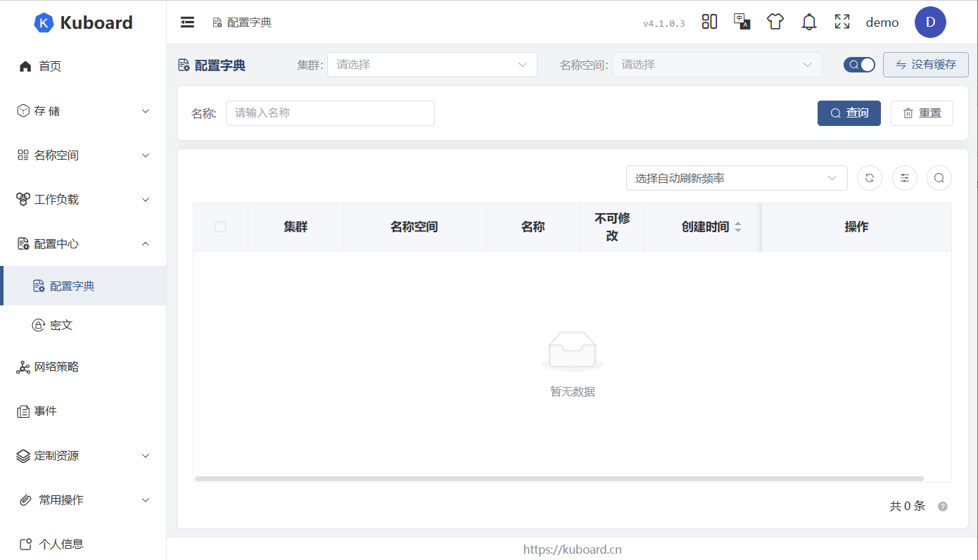Open 选择自动刷新频率 dropdown

[x=737, y=178]
